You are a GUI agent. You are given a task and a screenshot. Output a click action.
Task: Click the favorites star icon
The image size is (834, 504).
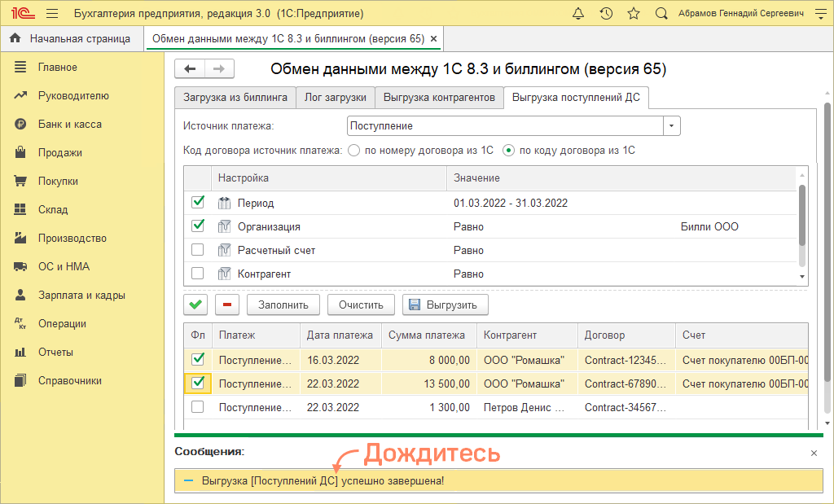click(634, 14)
